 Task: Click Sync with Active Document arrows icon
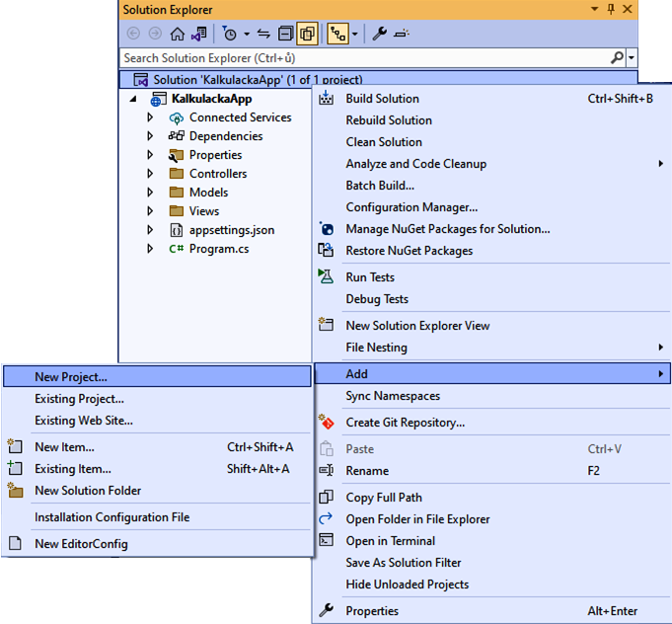click(x=263, y=34)
